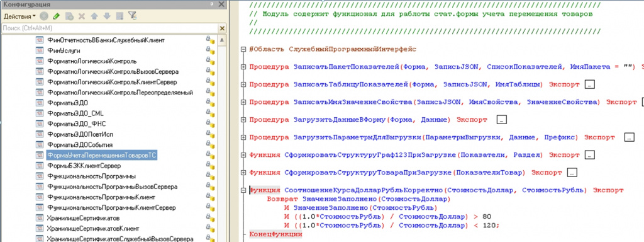The height and width of the screenshot is (242, 644).
Task: Open the Действия dropdown menu
Action: (x=19, y=16)
